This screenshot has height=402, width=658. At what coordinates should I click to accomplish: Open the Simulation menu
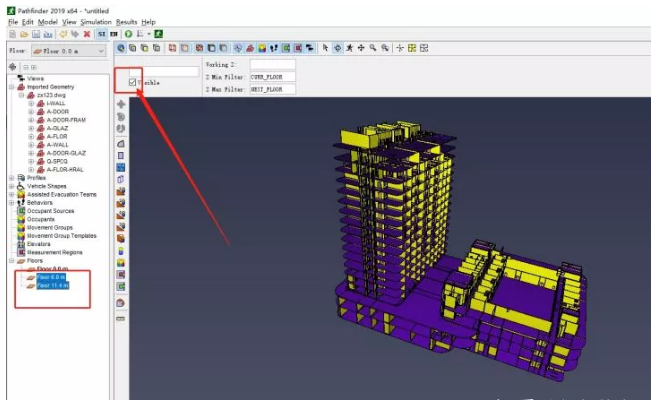click(x=96, y=21)
